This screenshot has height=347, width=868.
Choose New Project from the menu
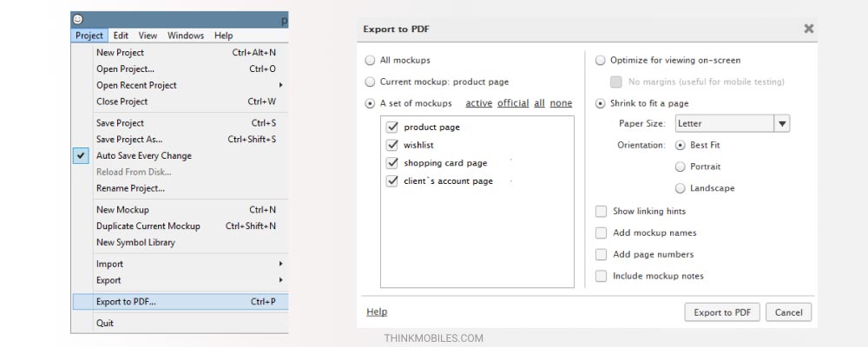click(x=181, y=53)
